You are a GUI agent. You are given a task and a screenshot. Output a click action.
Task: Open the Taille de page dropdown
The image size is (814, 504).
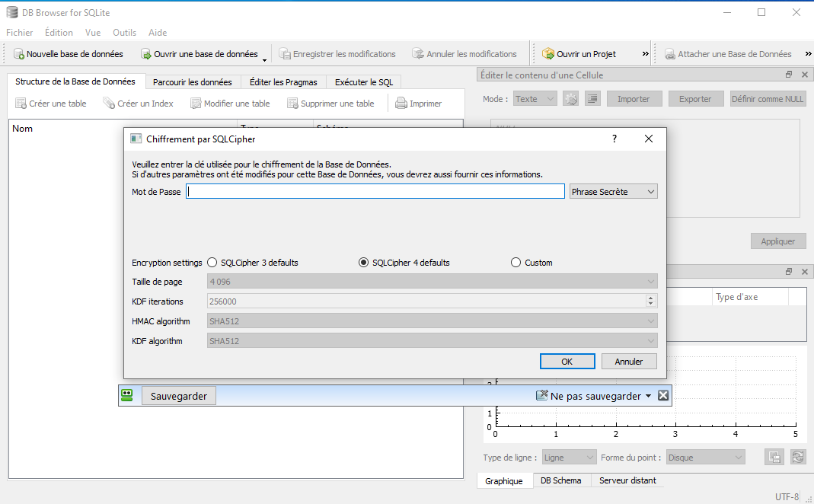point(650,282)
